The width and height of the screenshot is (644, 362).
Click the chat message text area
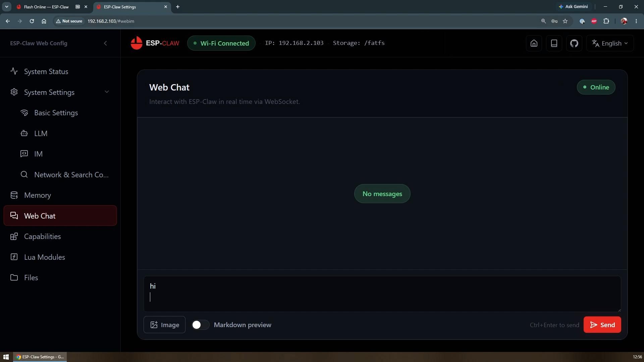point(382,294)
